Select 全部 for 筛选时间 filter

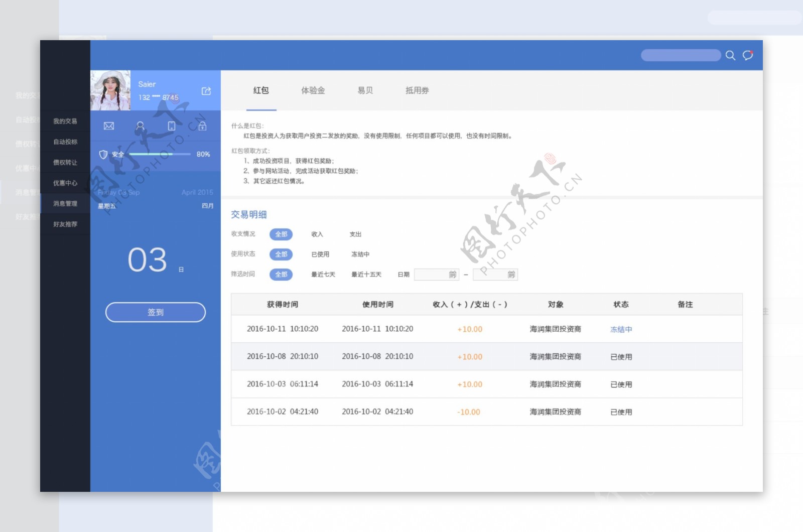pyautogui.click(x=281, y=274)
